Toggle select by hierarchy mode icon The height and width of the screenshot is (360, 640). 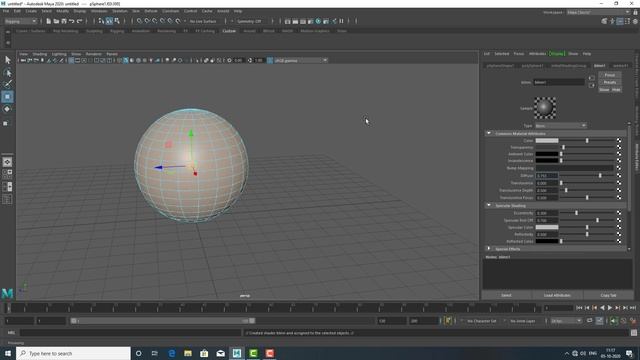tap(101, 21)
